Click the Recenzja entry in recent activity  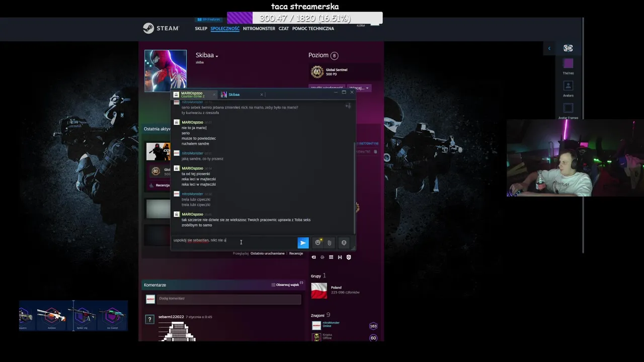tap(159, 185)
